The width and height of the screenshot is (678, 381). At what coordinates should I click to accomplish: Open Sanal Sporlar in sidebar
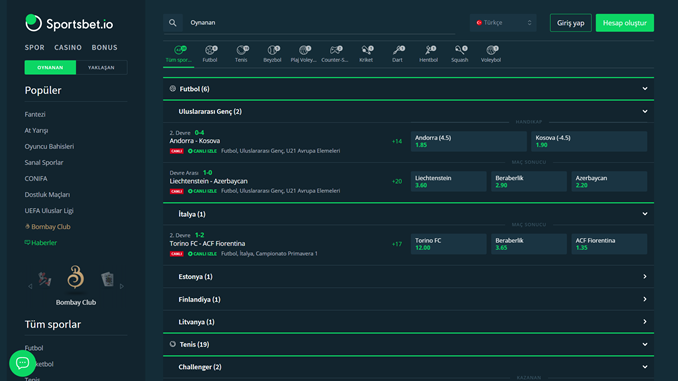coord(44,163)
